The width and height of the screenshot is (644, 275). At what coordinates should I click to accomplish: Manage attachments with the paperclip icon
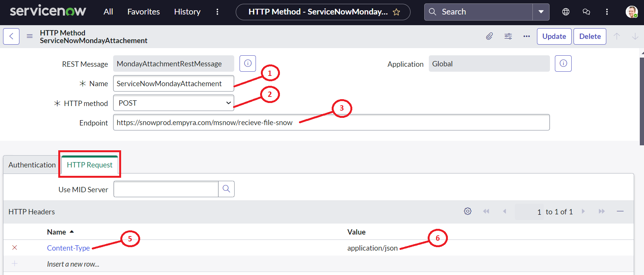[490, 36]
